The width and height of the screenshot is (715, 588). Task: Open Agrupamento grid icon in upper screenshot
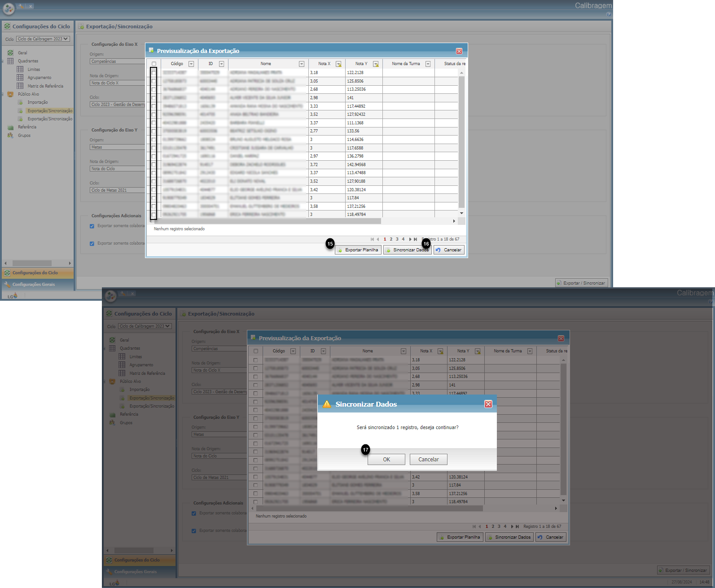20,78
